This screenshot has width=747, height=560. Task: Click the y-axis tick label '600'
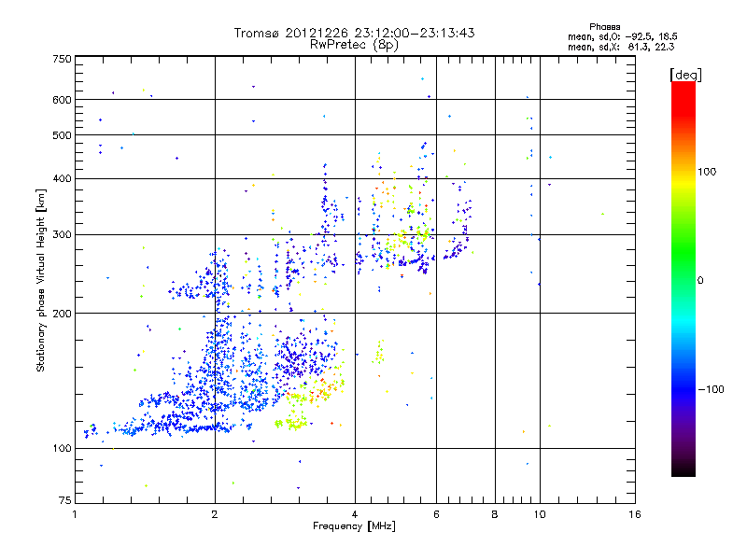point(62,100)
